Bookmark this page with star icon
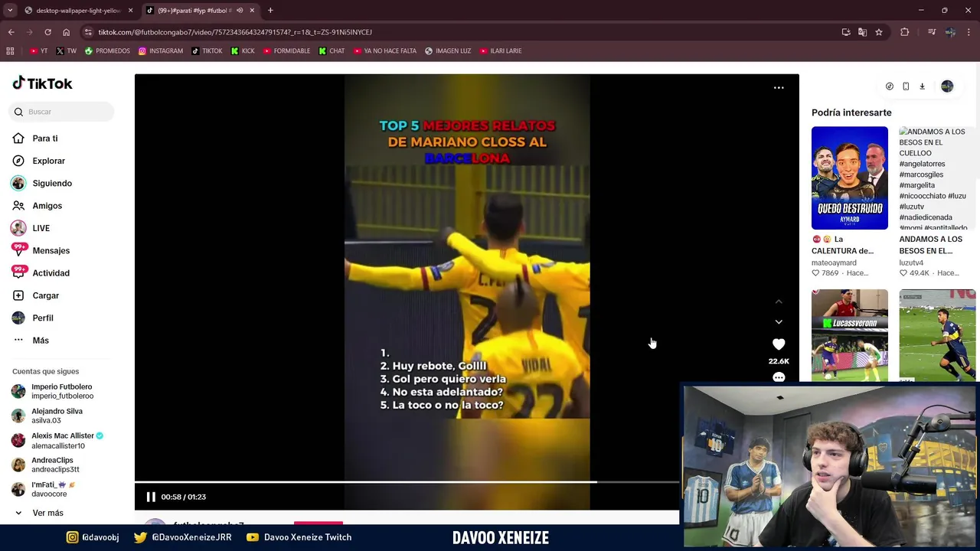 coord(879,32)
